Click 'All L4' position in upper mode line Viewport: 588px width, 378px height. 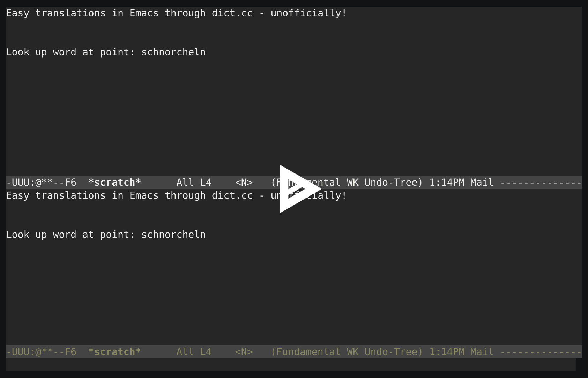[x=194, y=183]
